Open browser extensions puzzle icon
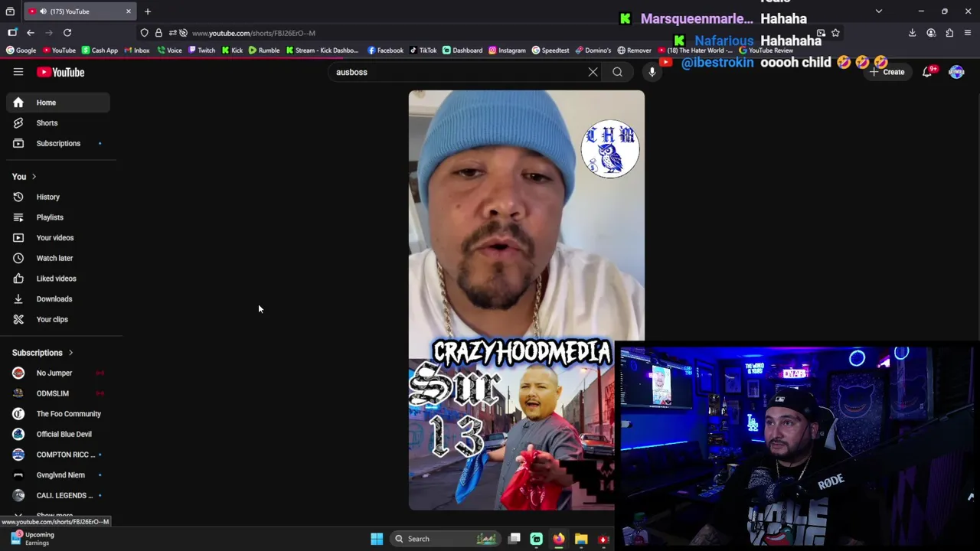 pyautogui.click(x=949, y=33)
